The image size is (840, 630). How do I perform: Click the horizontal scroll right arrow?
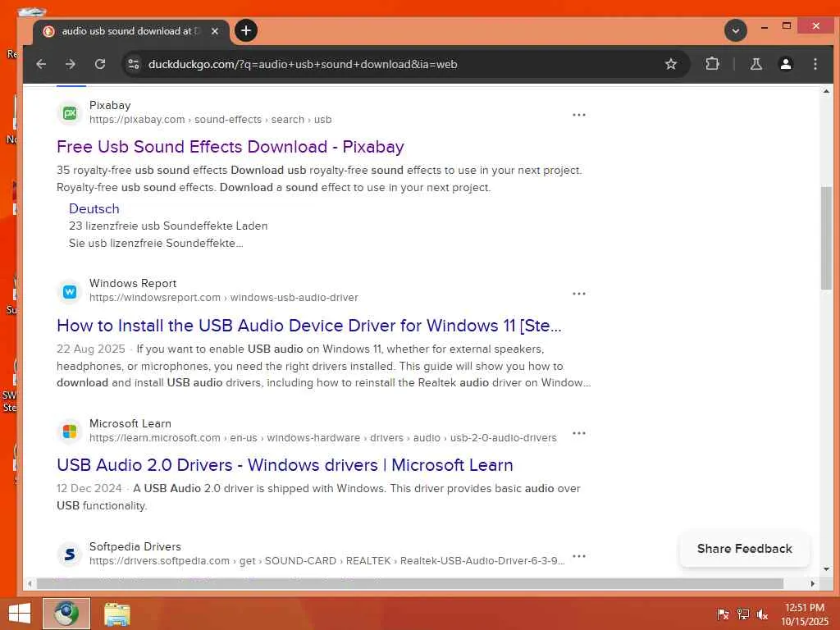813,583
